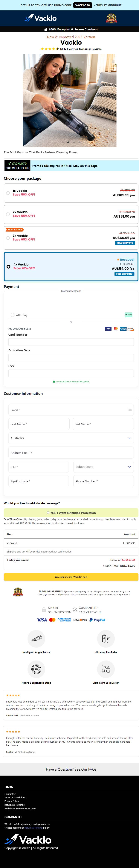This screenshot has height=868, width=139.
Task: Click the Afterpay logo icon
Action: (x=129, y=315)
